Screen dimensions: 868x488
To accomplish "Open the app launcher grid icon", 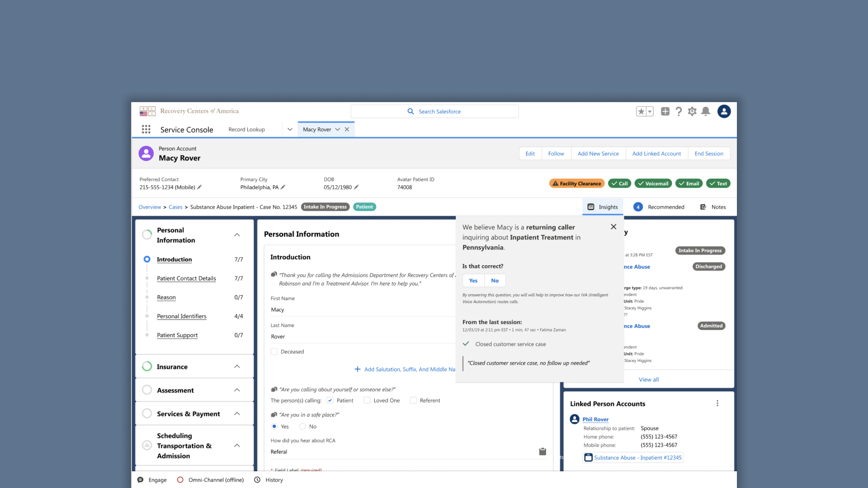I will point(146,129).
